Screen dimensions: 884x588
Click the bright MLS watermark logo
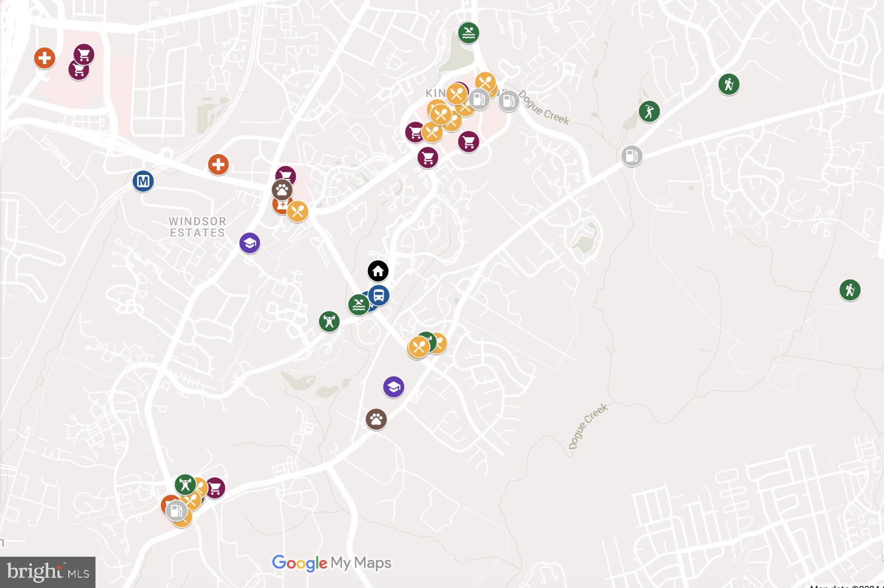[48, 572]
